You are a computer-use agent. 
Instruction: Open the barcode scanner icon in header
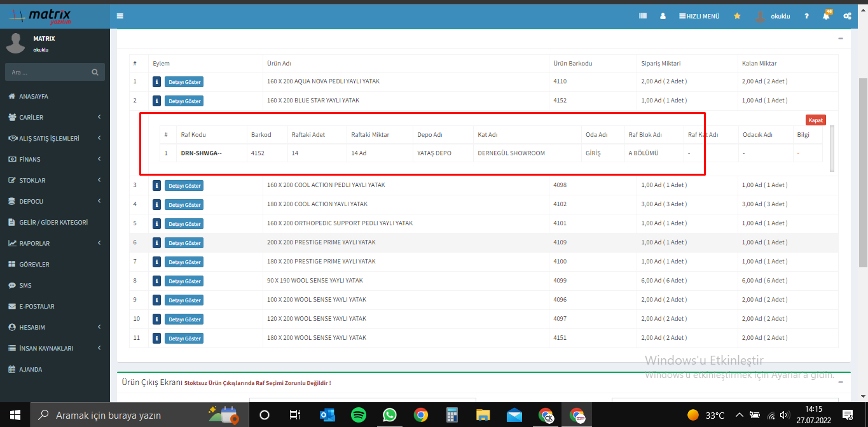[x=643, y=16]
